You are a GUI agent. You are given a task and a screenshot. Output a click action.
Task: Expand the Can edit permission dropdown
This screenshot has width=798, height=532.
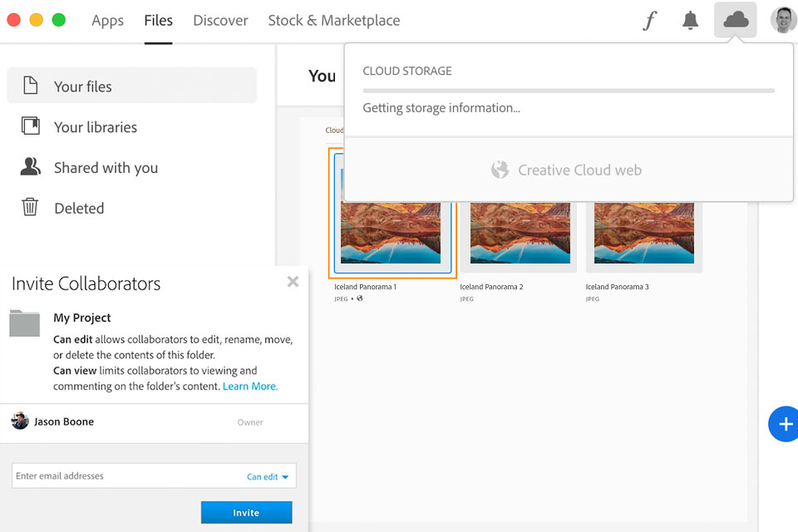pyautogui.click(x=268, y=476)
